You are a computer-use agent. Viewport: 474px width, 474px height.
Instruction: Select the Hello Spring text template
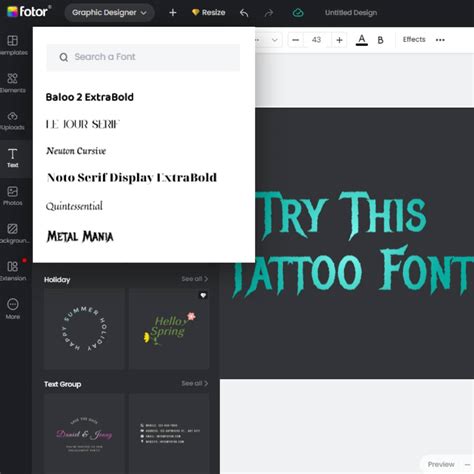pos(169,329)
